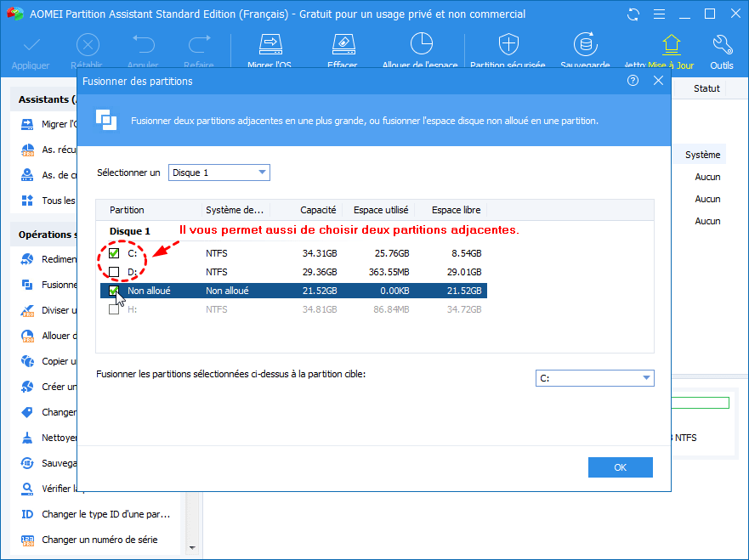The image size is (749, 560).
Task: Click the 29.36GB capacity cell of D:
Action: coord(320,272)
